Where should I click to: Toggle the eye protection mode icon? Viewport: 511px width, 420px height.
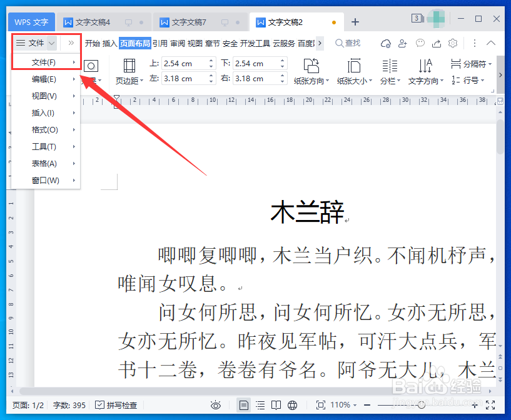pos(216,405)
